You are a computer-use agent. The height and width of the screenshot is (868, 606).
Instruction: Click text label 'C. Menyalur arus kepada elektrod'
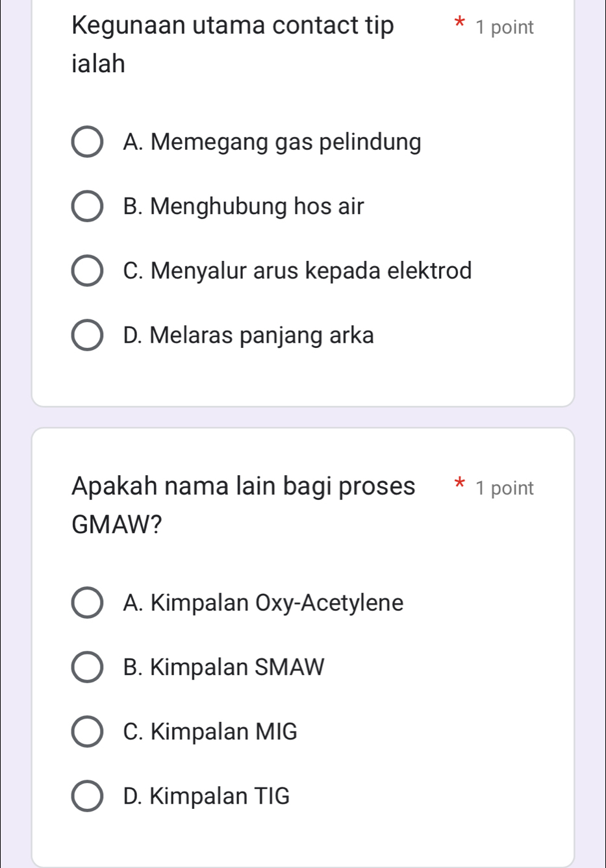point(297,271)
